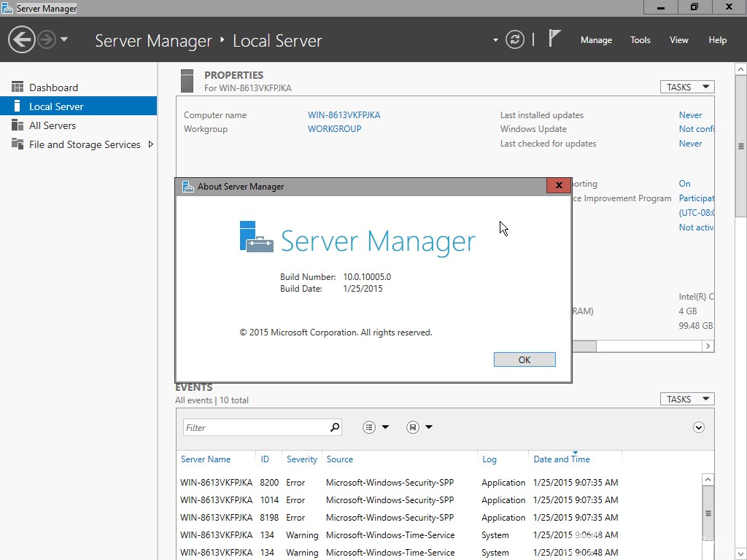Click the search magnifier icon in Filter
Screen dimensions: 747x560
pos(335,427)
